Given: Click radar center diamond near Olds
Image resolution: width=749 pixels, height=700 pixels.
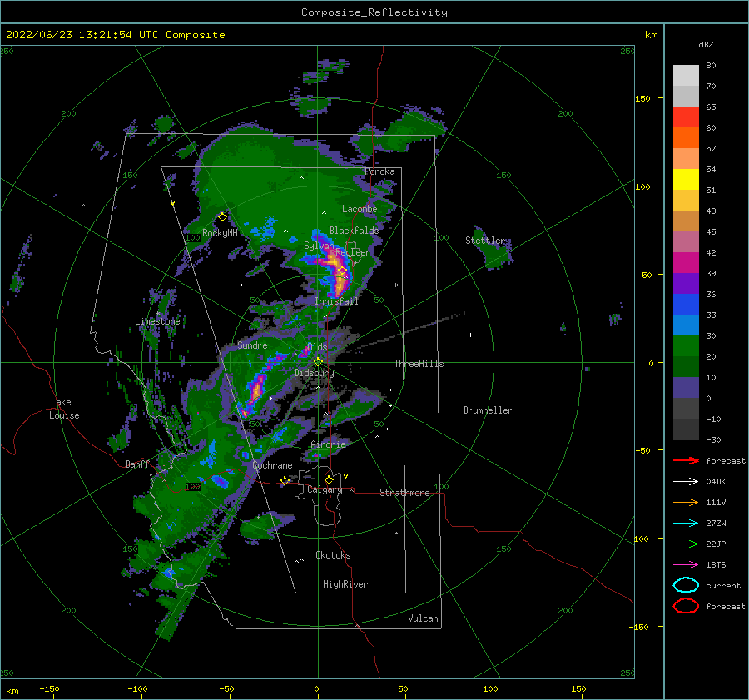Looking at the screenshot, I should pos(318,362).
